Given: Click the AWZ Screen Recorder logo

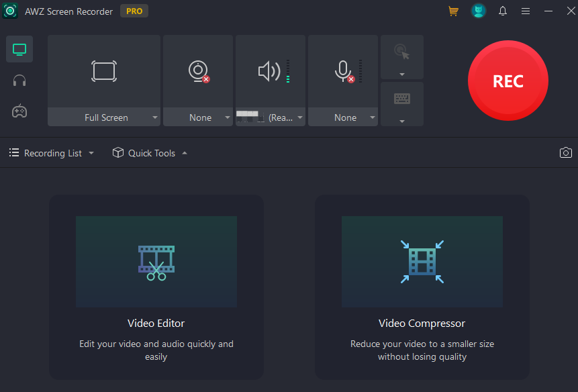Looking at the screenshot, I should click(x=10, y=11).
